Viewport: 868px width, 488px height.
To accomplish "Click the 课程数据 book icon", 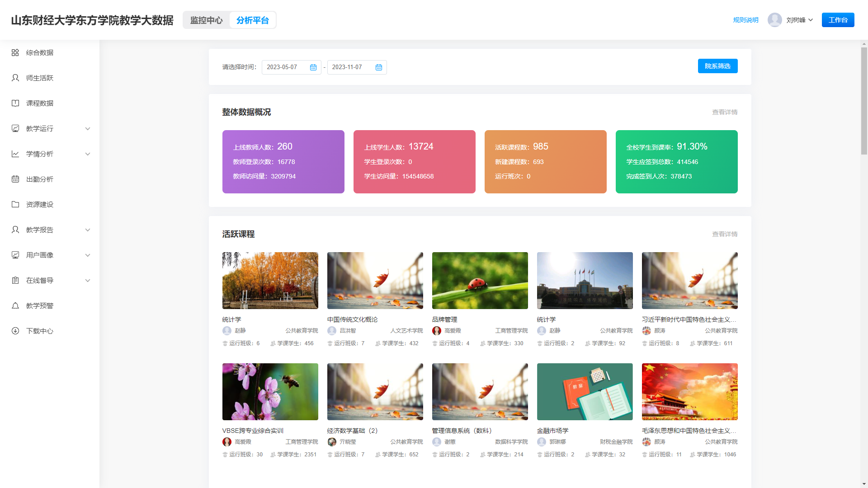I will pos(15,103).
